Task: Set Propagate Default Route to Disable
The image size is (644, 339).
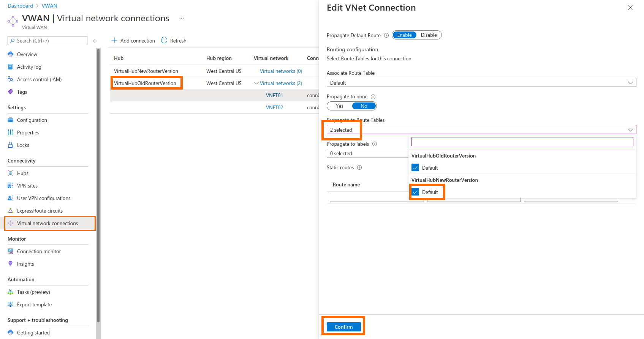Action: coord(429,35)
